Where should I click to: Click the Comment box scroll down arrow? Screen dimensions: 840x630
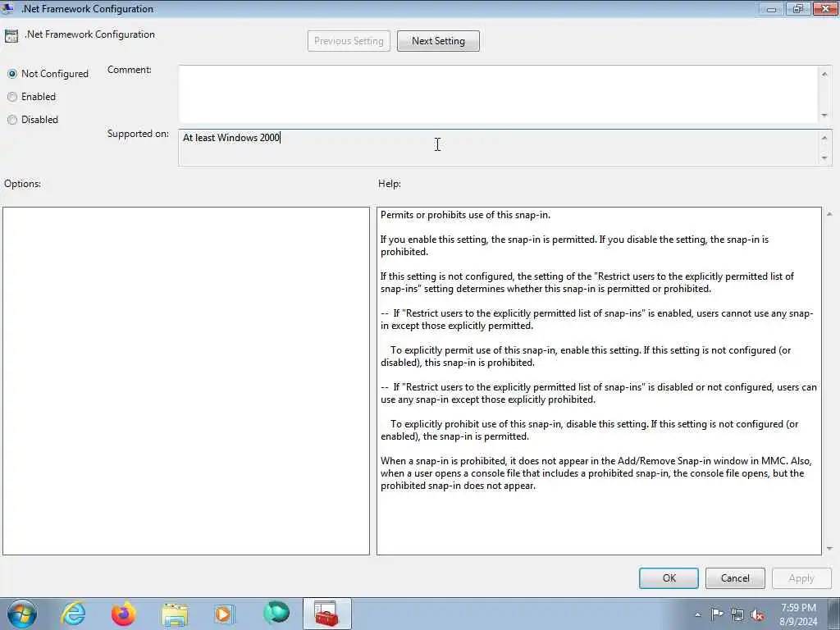tap(824, 115)
